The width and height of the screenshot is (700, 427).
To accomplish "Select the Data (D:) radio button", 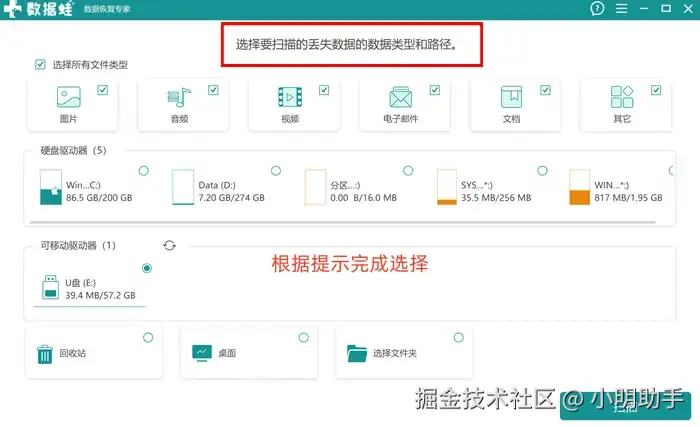I will [276, 171].
